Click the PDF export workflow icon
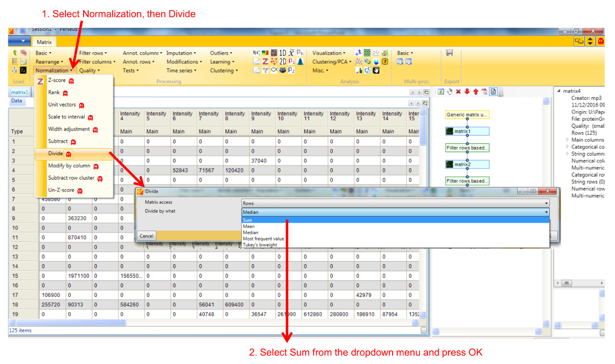615x364 pixels. click(484, 92)
